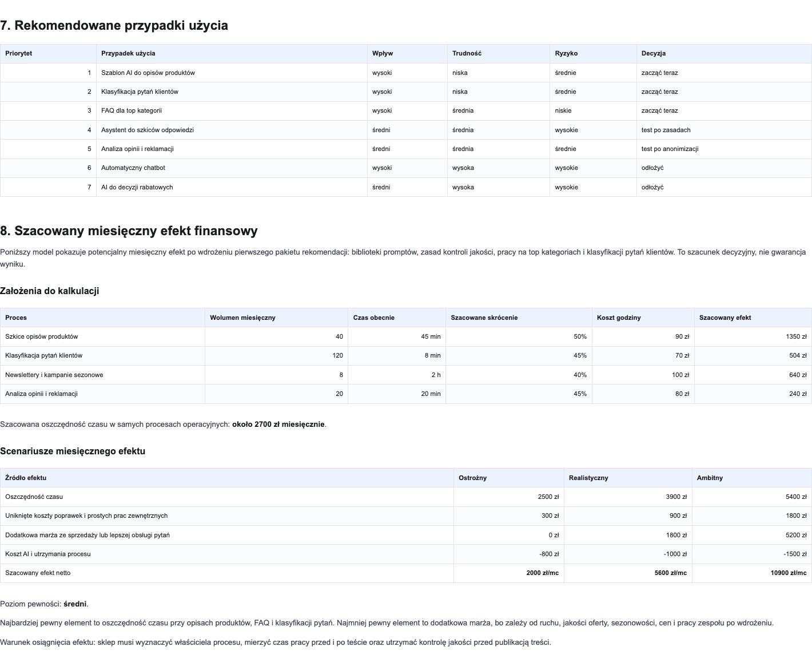Select 'Newslettery i kampanie sezonowe' row
Viewport: 812px width, 654px height.
(406, 375)
